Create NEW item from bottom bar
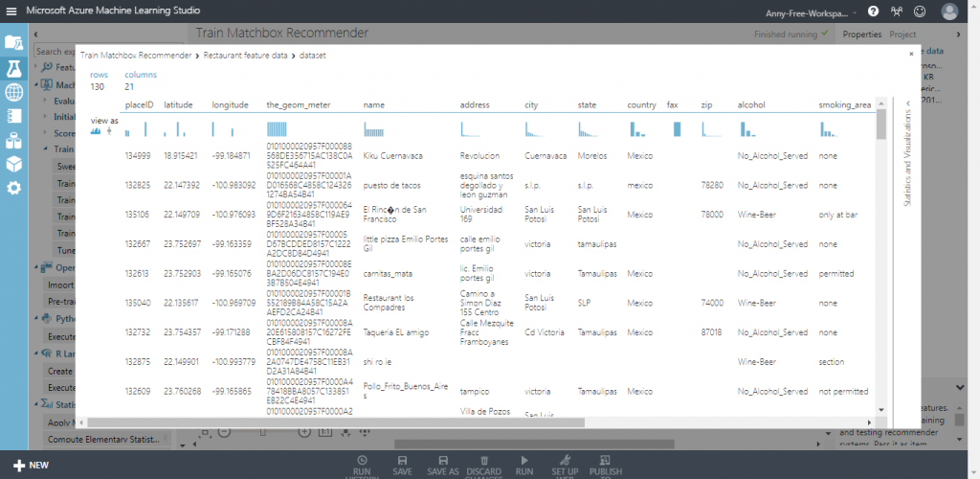The image size is (980, 479). coord(31,466)
